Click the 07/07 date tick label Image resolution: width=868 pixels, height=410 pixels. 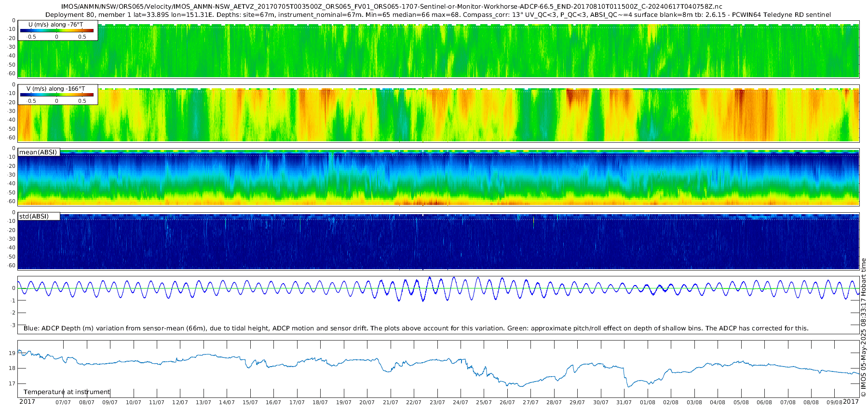point(63,402)
